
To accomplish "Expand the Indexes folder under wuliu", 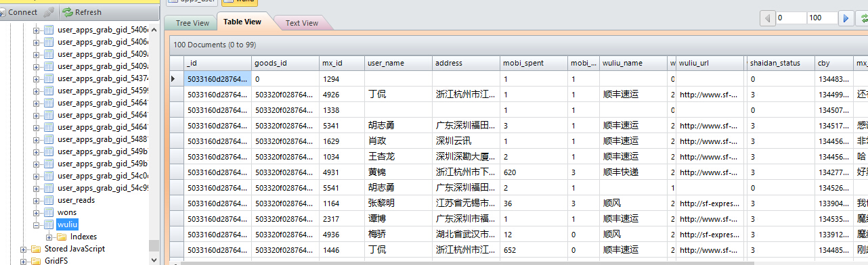I will 49,237.
